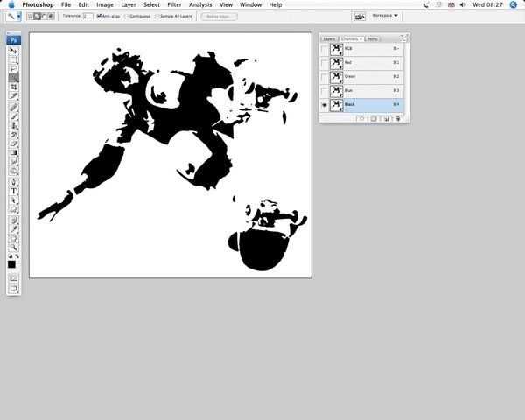Click the Tolerance input field
Viewport: 525px width, 420px height.
click(87, 16)
